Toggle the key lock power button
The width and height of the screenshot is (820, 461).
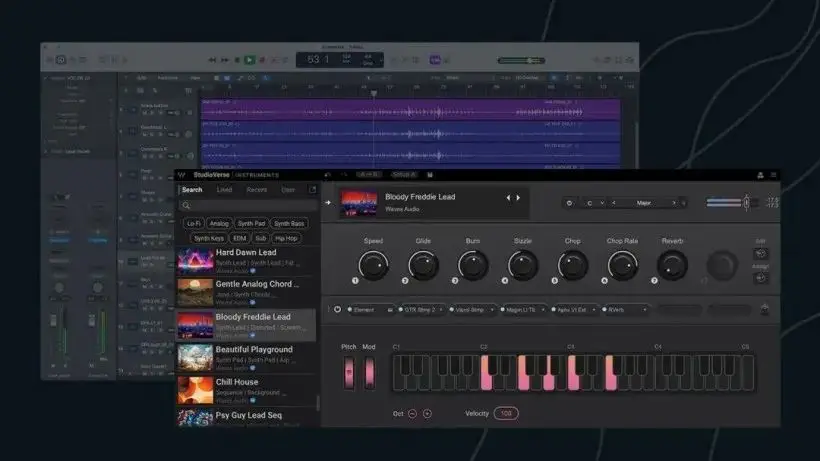[569, 203]
